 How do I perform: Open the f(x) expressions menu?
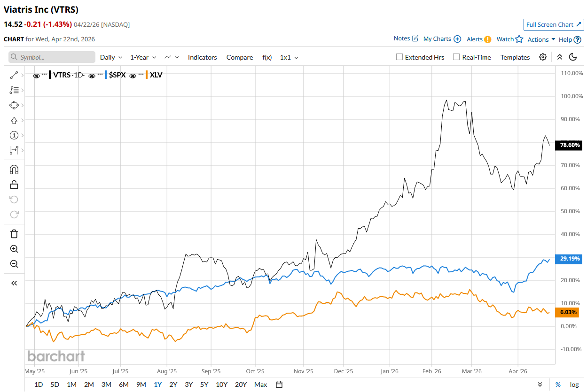click(267, 57)
